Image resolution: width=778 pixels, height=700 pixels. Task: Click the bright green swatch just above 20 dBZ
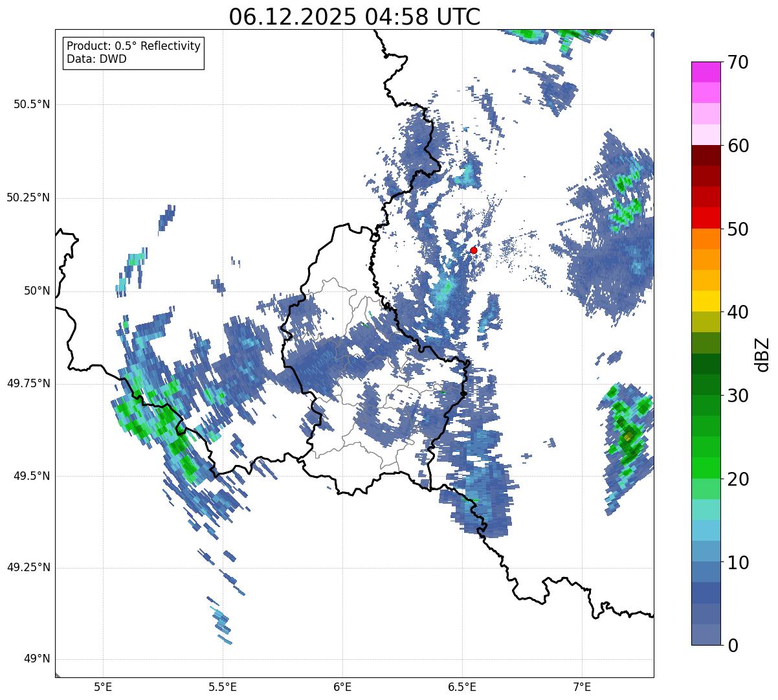pyautogui.click(x=706, y=468)
